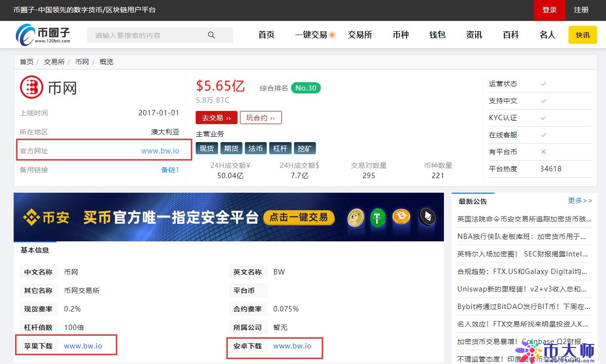Screen dimensions: 606x364
Task: Click the 币圈子 site logo
Action: coord(43,35)
